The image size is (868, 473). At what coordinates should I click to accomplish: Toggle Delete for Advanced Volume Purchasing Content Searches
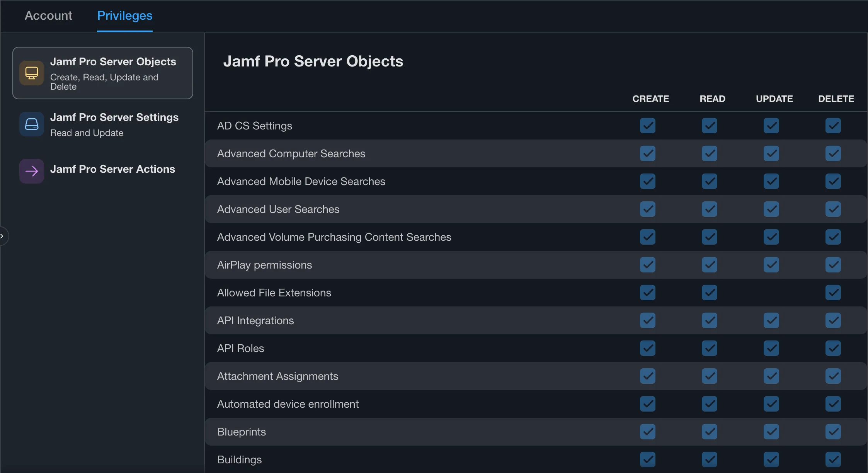coord(833,237)
